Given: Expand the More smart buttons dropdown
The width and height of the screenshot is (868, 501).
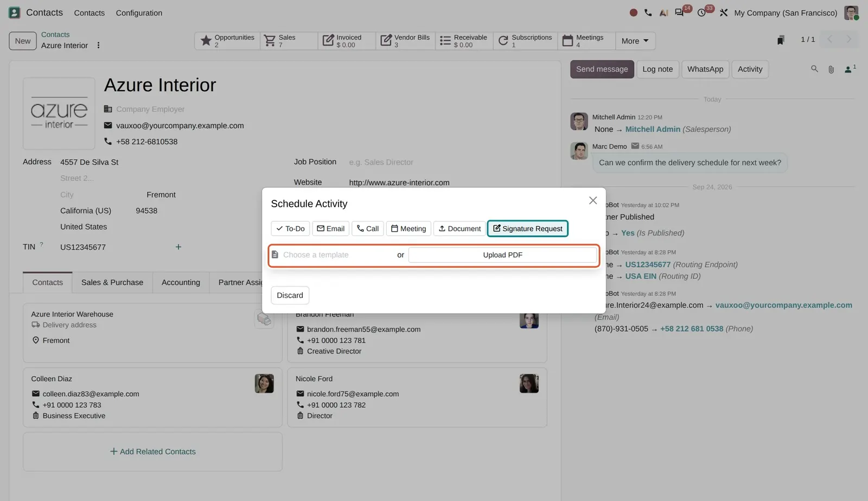Looking at the screenshot, I should (x=635, y=41).
